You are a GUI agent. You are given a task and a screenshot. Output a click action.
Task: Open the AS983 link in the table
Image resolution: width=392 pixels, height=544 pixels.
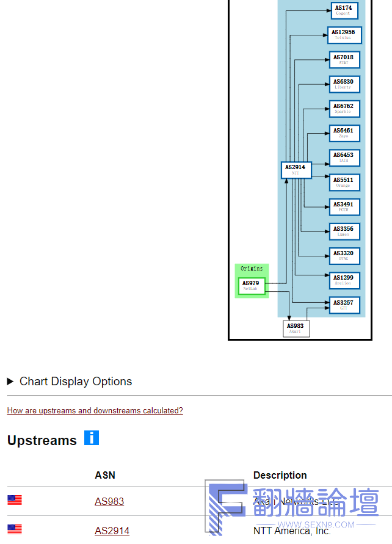point(109,501)
